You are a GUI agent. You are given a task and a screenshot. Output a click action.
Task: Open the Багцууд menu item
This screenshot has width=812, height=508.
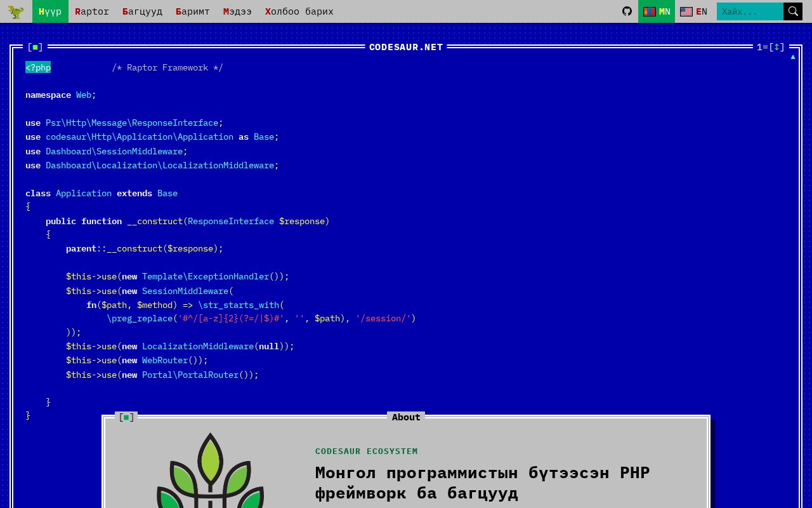pyautogui.click(x=142, y=11)
